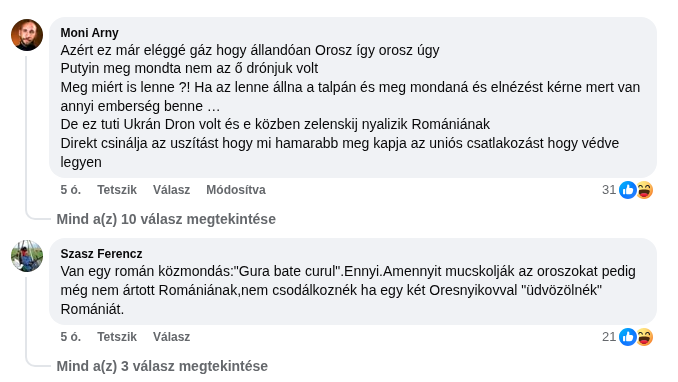Reply to Moni Arny's comment via Válasz
The height and width of the screenshot is (382, 678).
[x=171, y=190]
